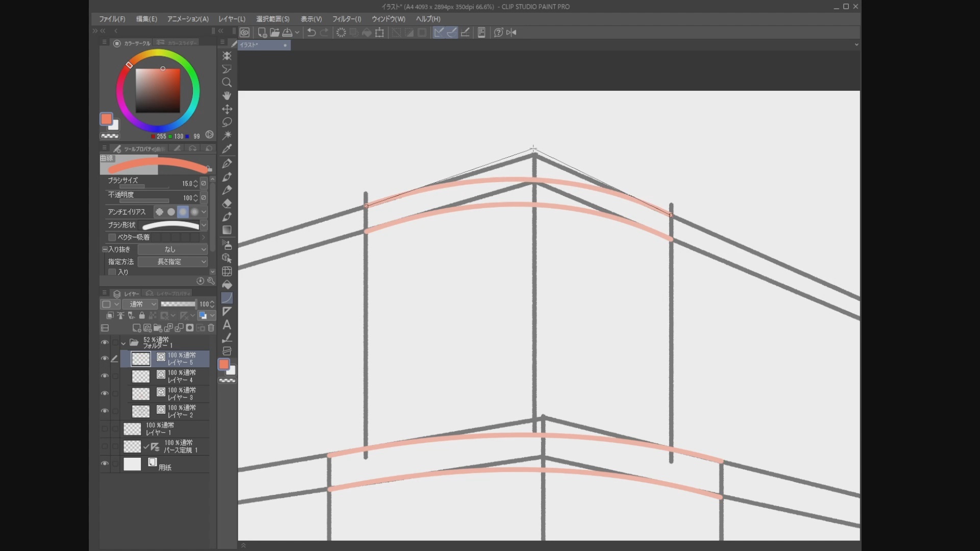Screen dimensions: 980x551
Task: Click the Save icon in command bar
Action: (x=287, y=33)
